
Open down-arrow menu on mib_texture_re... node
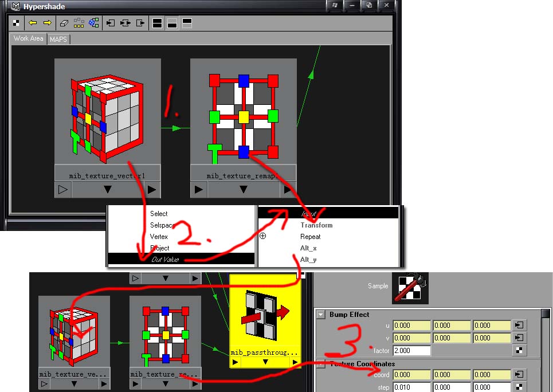tap(166, 384)
